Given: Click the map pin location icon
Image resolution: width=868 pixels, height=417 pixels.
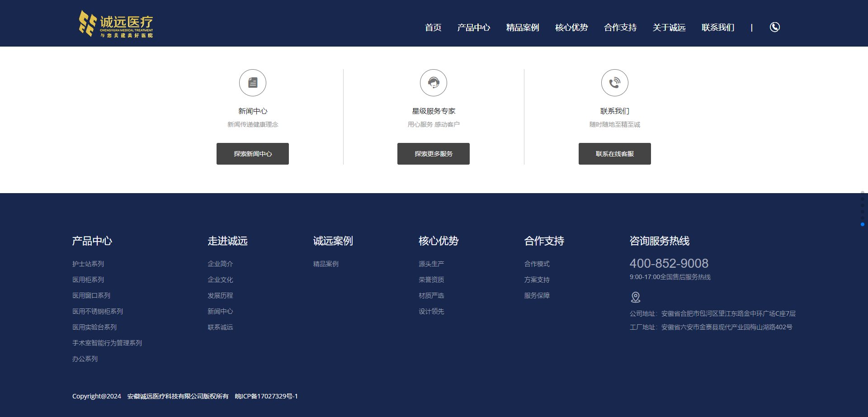Looking at the screenshot, I should pyautogui.click(x=635, y=297).
